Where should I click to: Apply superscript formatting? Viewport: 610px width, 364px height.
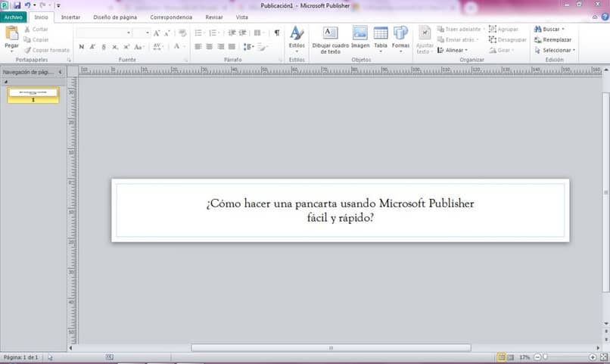coord(126,47)
